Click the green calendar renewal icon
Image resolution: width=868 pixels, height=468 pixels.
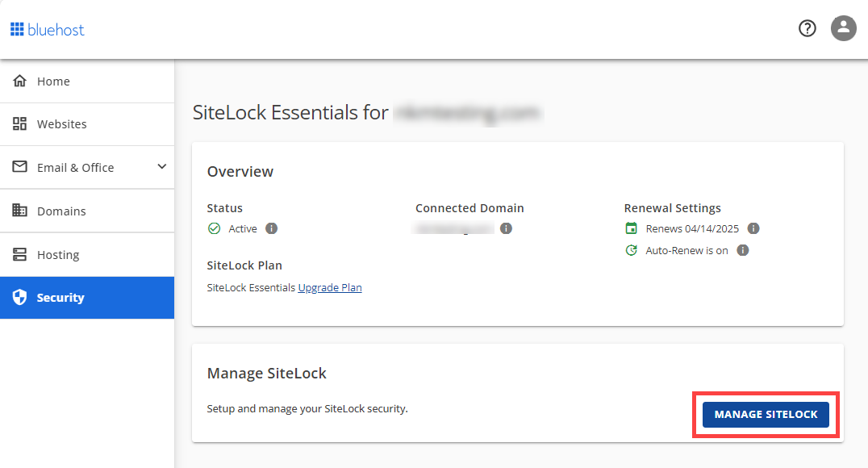[x=631, y=228]
